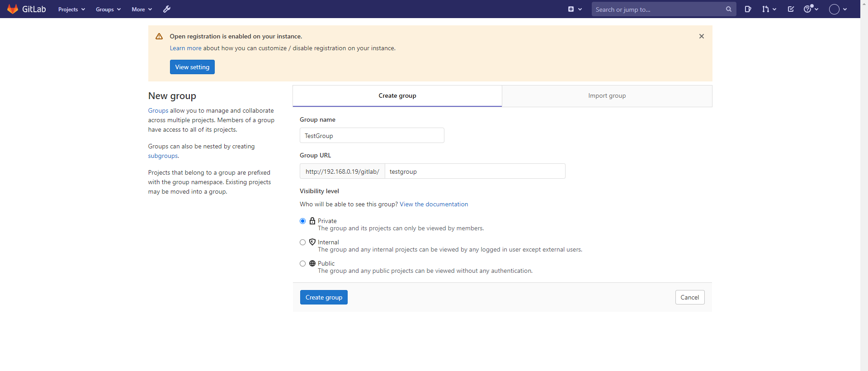Click the GitLab fox logo

13,9
